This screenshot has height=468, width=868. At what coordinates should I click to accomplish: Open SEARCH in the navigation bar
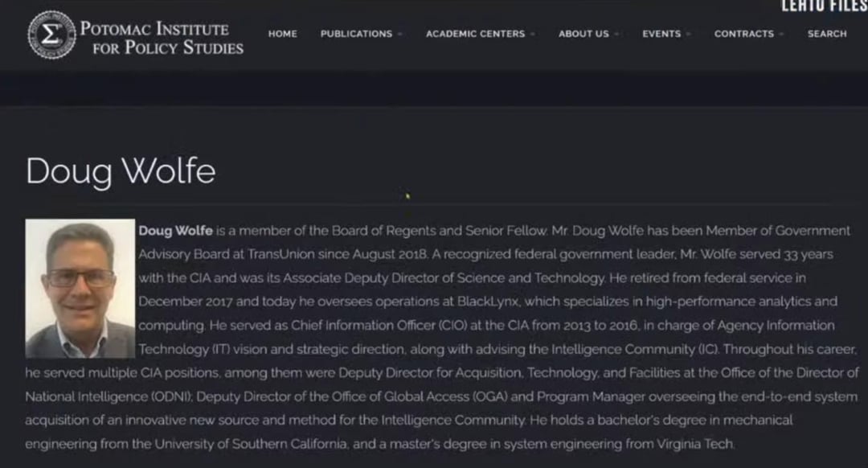click(827, 34)
